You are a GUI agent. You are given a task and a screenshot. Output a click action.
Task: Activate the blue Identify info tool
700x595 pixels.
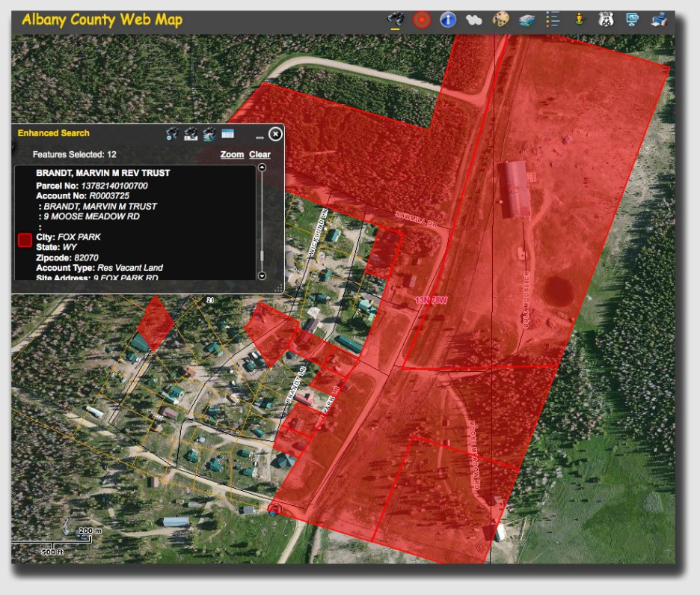coord(448,20)
